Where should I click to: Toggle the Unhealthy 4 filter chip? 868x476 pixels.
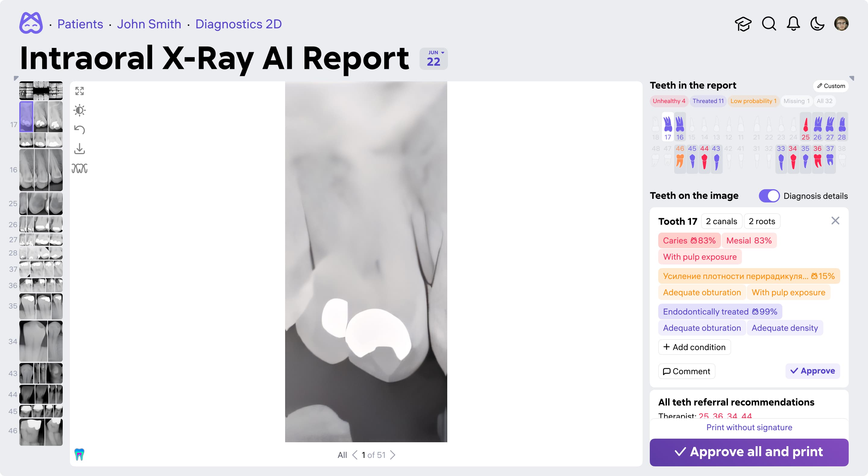click(x=668, y=101)
